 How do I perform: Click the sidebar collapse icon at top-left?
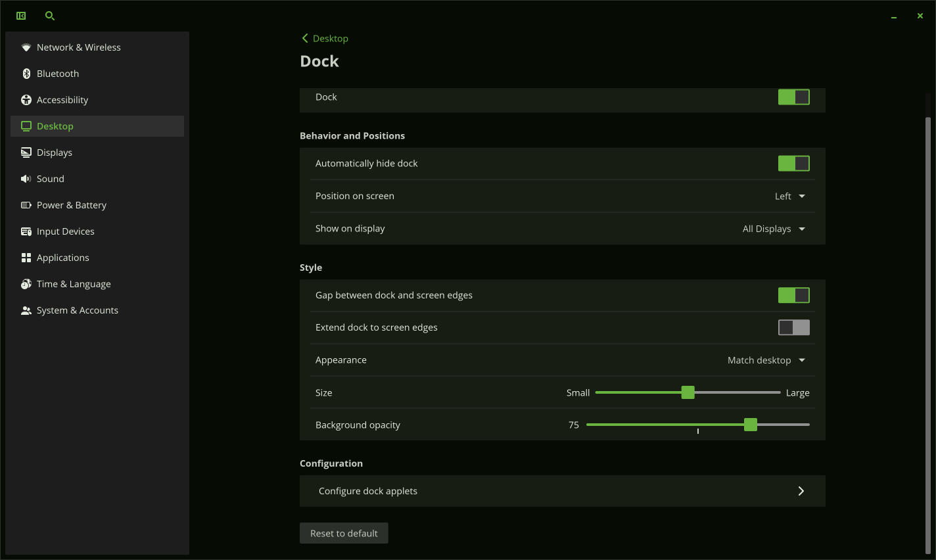coord(21,16)
